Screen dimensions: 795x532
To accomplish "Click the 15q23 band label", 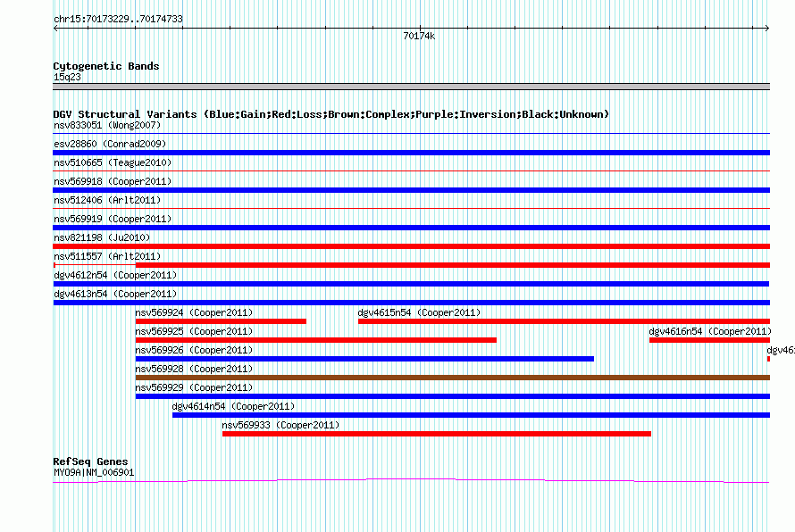I will pos(67,77).
